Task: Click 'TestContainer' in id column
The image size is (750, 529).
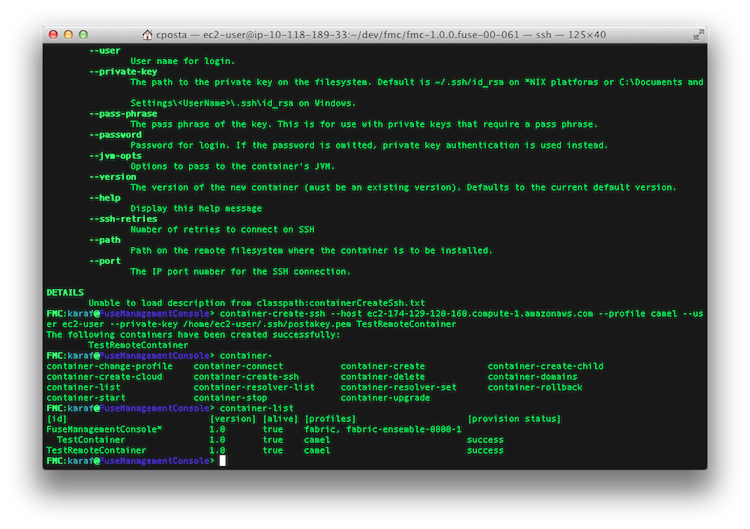Action: 91,440
